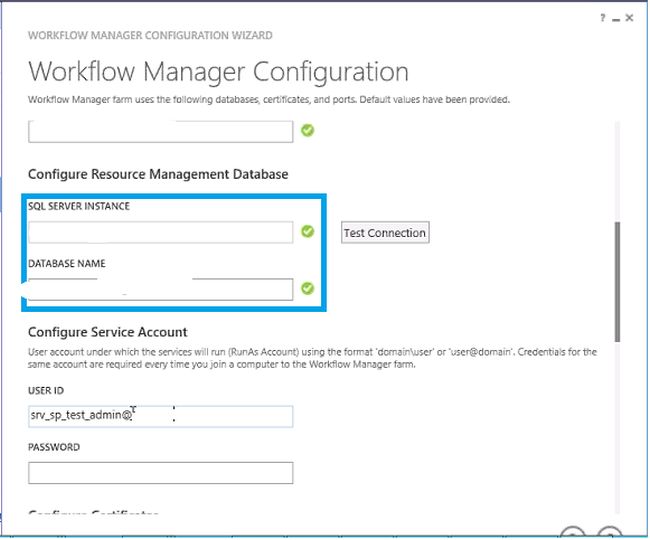Go back using the previous page arrow
Screen dimensions: 650x540
coord(572,533)
